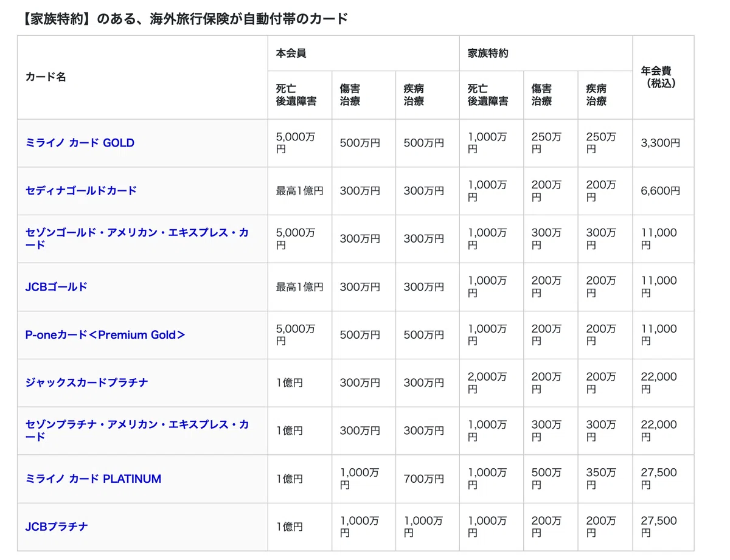Open the ジャックスカードプラチナ link

(86, 382)
